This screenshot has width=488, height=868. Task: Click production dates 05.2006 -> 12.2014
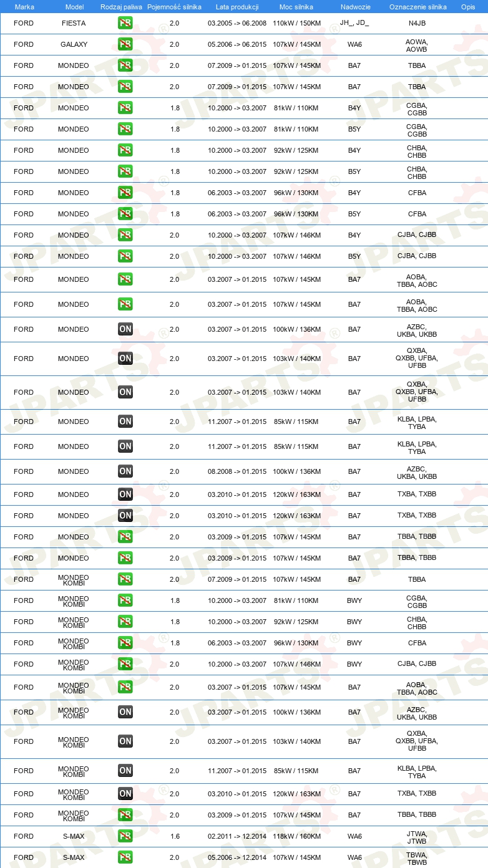(237, 857)
